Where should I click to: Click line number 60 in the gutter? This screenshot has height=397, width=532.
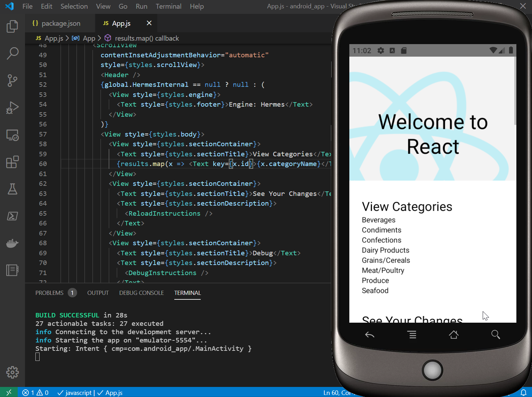coord(43,164)
